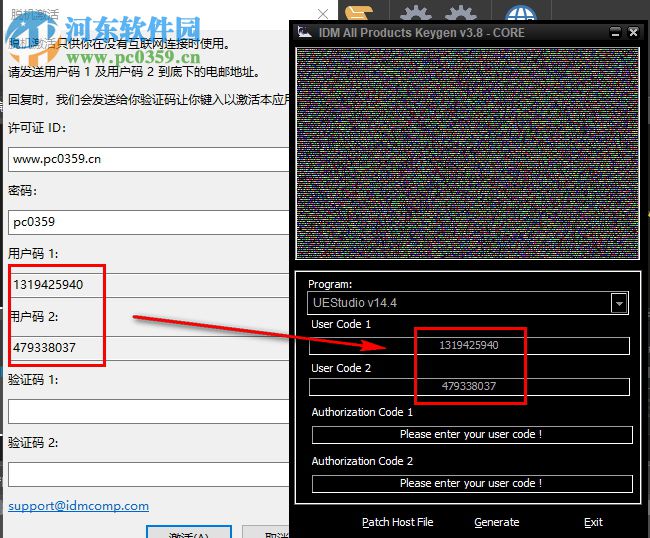
Task: Select the Authorization Code 2 output field
Action: pos(472,483)
